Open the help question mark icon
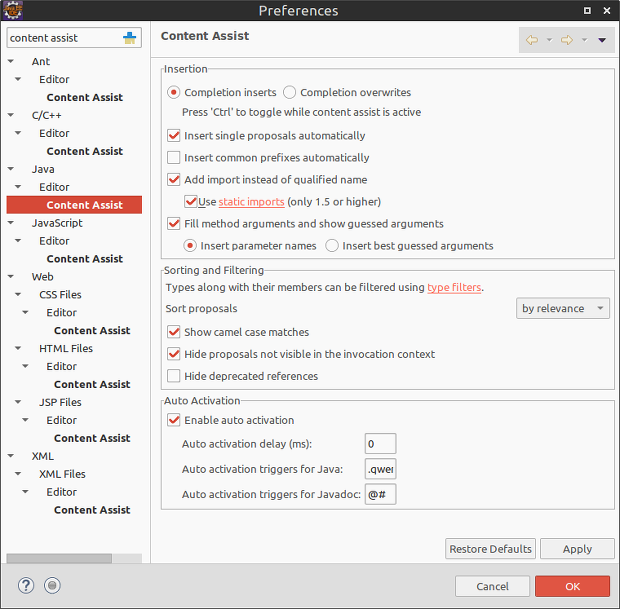Screen dimensions: 620x609 coord(26,585)
